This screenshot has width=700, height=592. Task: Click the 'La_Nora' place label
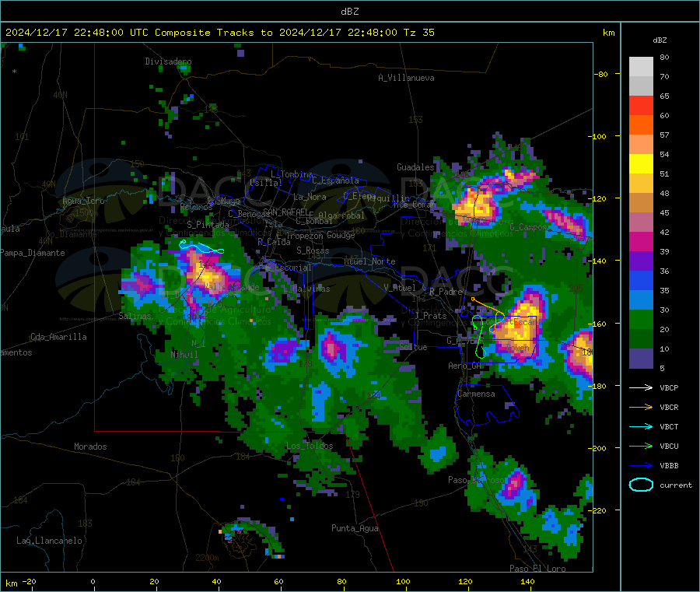point(310,197)
